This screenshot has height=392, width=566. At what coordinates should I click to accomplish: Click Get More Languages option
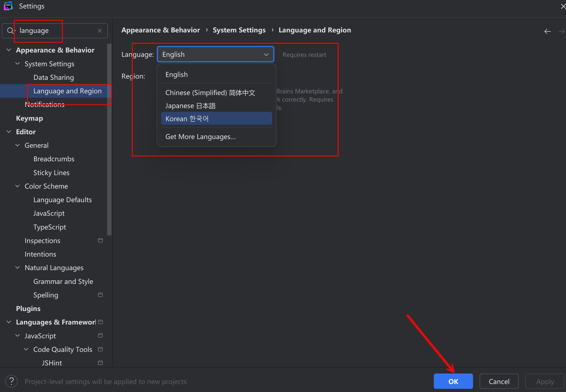click(201, 137)
